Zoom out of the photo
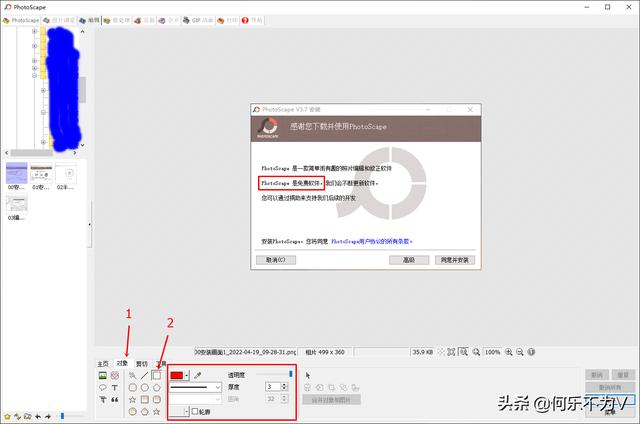Image resolution: width=640 pixels, height=424 pixels. (520, 352)
